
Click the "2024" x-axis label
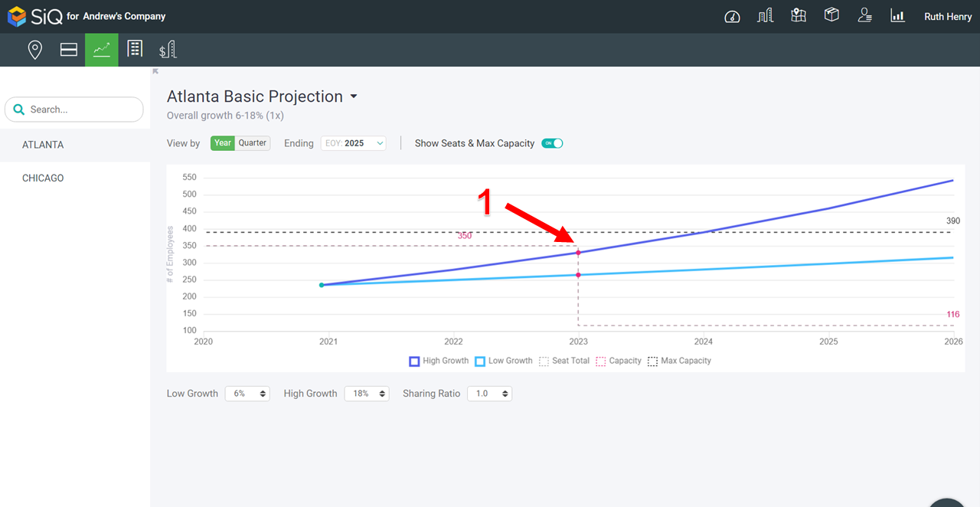coord(703,342)
